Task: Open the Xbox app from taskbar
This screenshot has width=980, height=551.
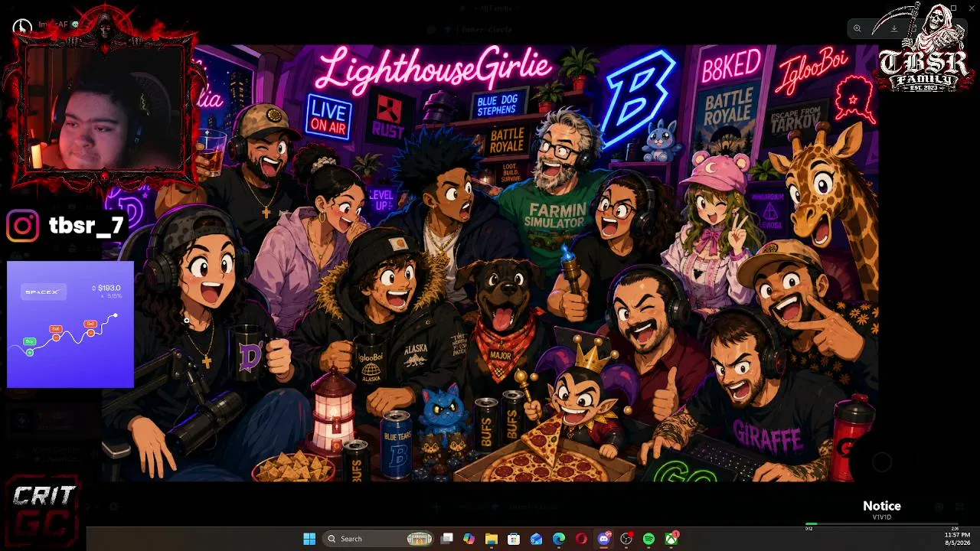Action: coord(671,539)
